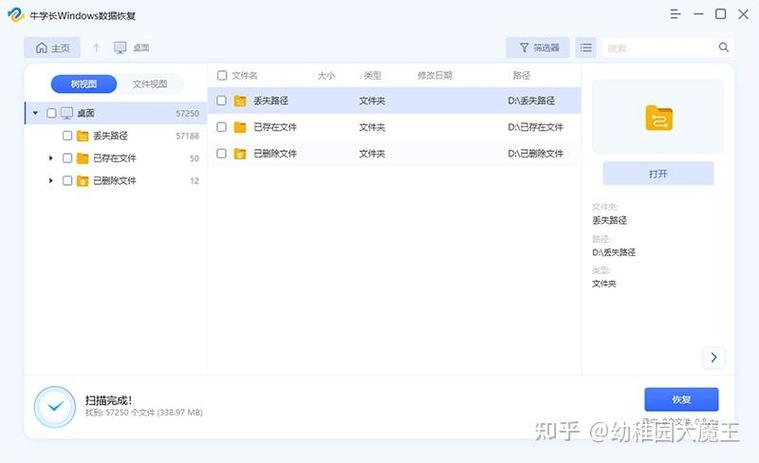Switch to the 文件视图 tab

point(150,84)
